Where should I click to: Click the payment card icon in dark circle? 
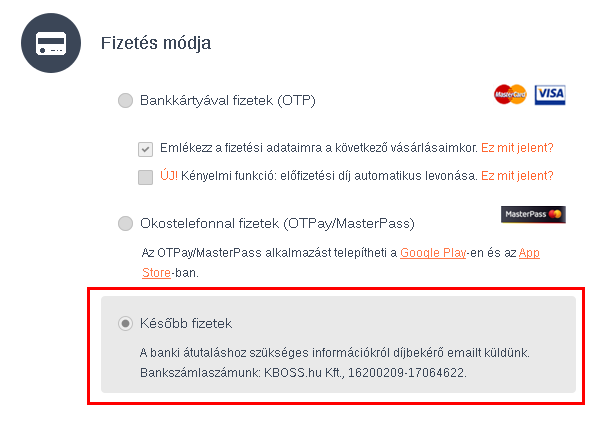click(50, 43)
